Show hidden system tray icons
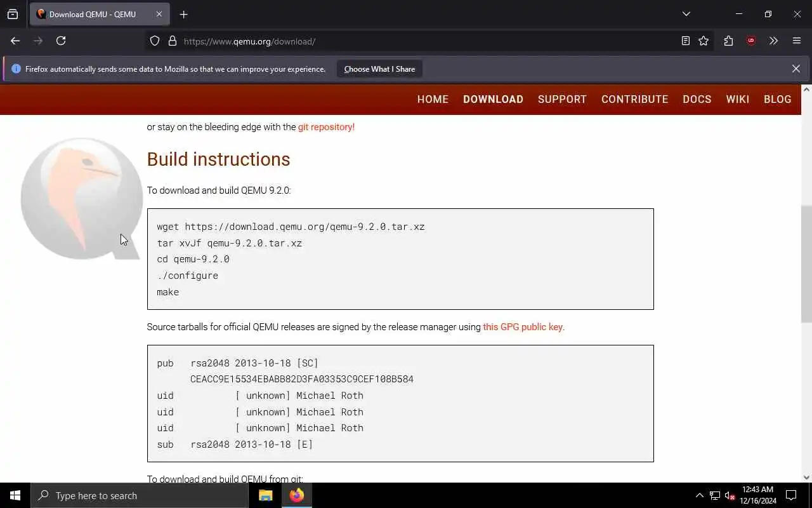Image resolution: width=812 pixels, height=508 pixels. coord(699,495)
